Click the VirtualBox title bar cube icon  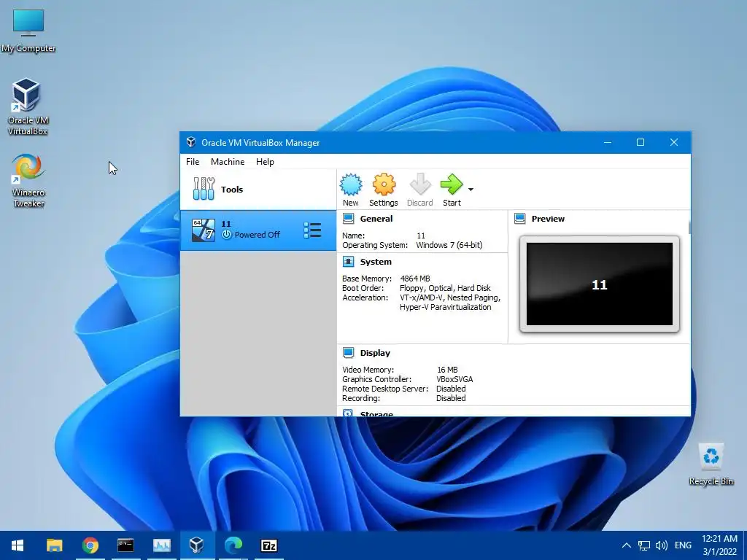[191, 142]
